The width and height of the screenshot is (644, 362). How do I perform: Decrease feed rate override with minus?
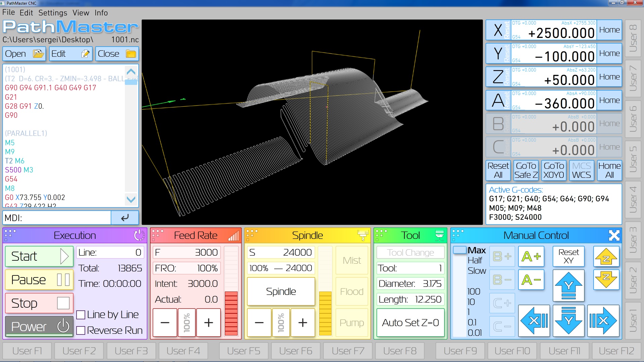(x=165, y=322)
